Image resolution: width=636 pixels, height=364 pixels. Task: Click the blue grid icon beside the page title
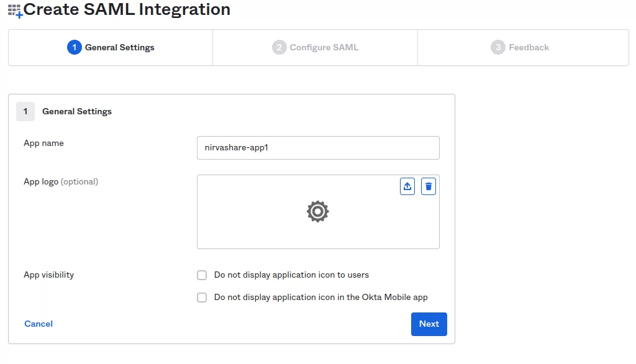coord(14,9)
